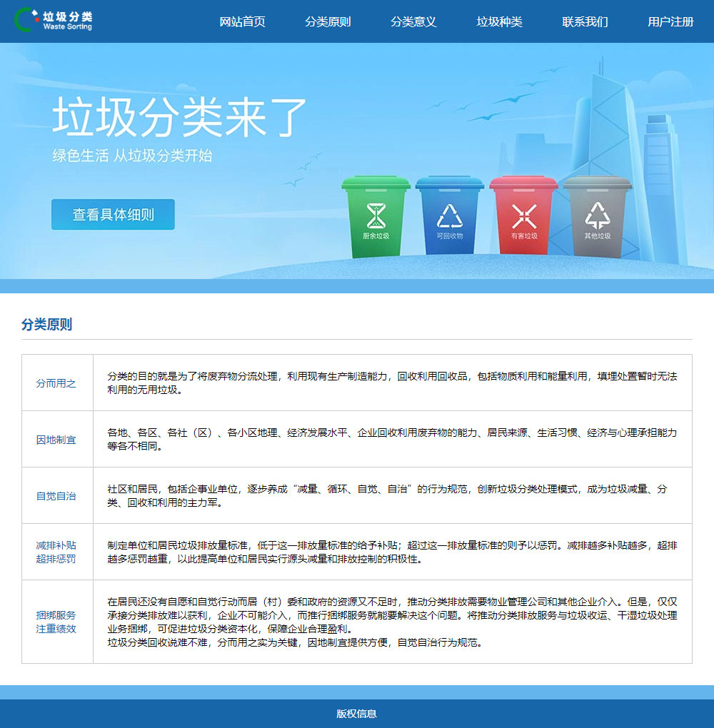Screen dimensions: 714x728
Task: Click the 捆绑服务 注重绩效 label
Action: click(56, 622)
